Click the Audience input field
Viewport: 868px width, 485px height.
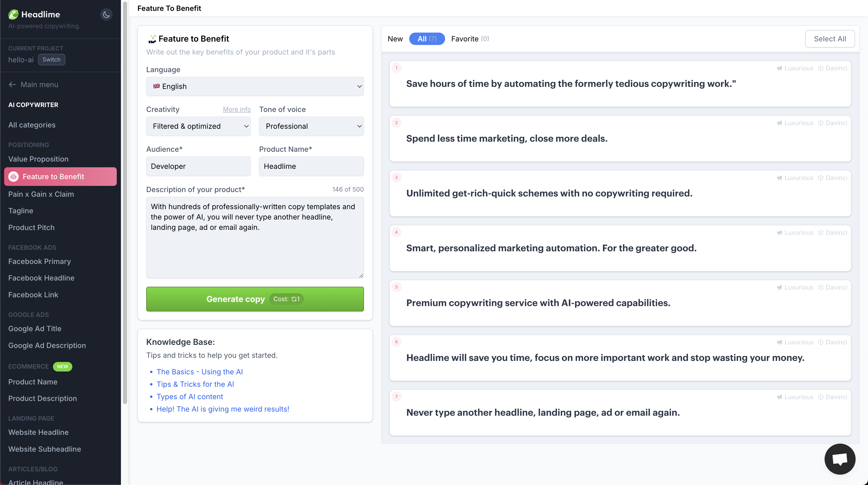198,166
